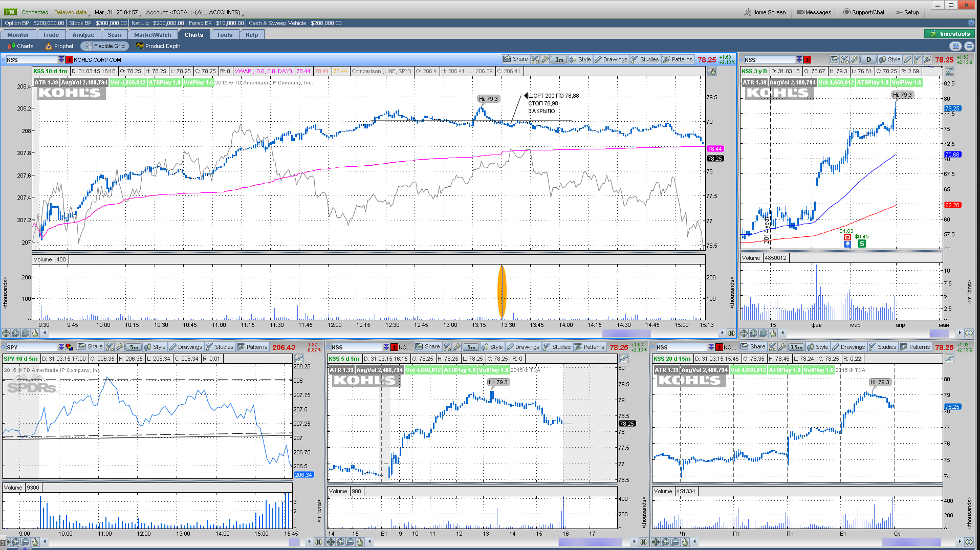Click the green dividend $ icon, daily chart
Image resolution: width=980 pixels, height=550 pixels.
coord(862,244)
